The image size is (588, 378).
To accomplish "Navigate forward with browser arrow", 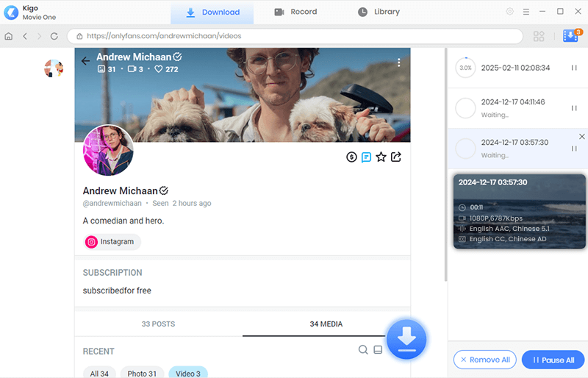I will point(40,36).
